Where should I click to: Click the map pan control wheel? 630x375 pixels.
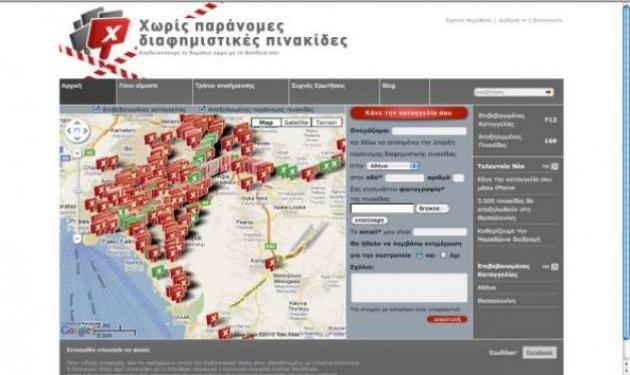(x=77, y=131)
